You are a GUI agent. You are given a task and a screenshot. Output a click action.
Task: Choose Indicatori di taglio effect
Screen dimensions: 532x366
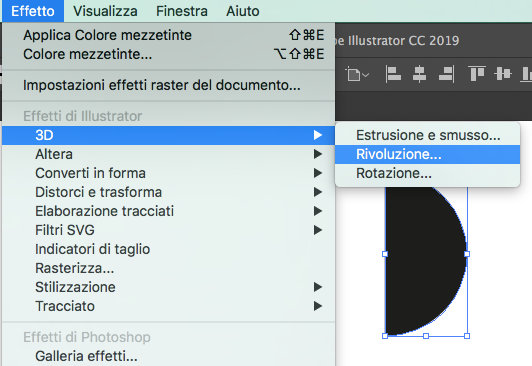coord(168,249)
